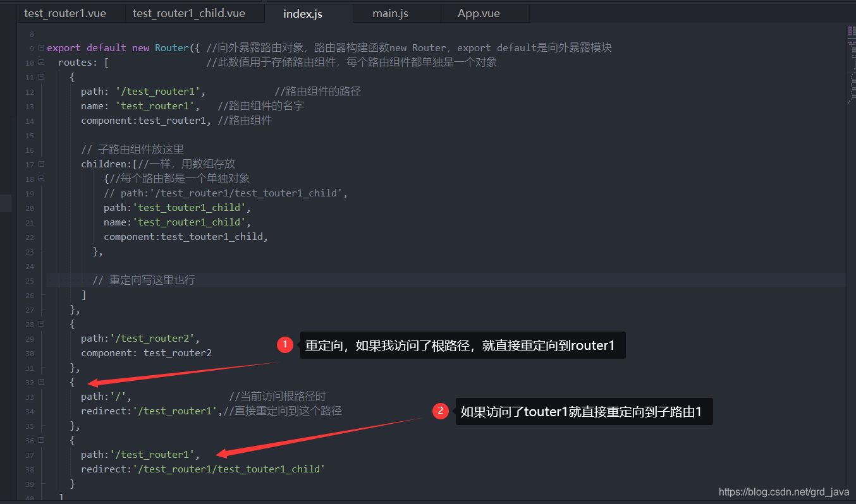Click line number 25 in the gutter
The width and height of the screenshot is (856, 504).
(x=30, y=280)
